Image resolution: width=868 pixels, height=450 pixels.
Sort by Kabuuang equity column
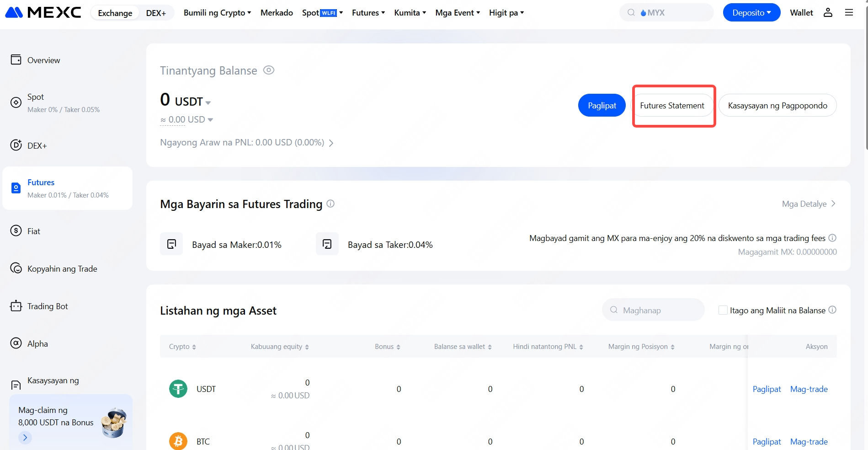pos(280,347)
